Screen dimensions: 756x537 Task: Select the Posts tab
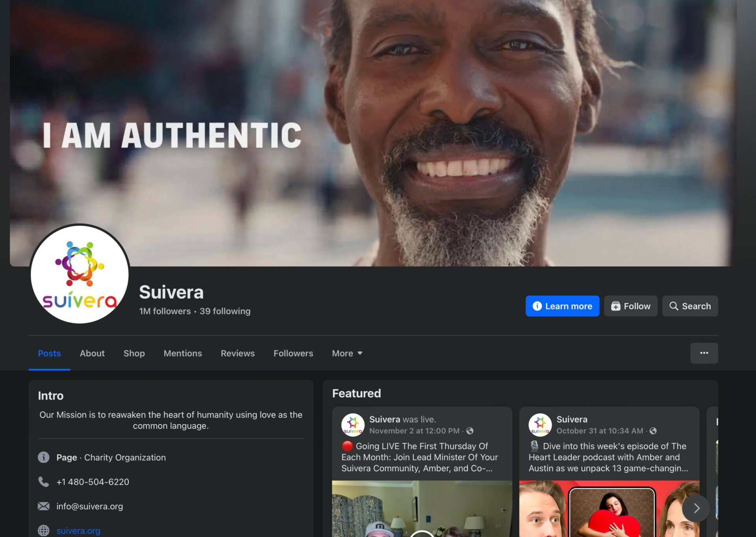[49, 353]
